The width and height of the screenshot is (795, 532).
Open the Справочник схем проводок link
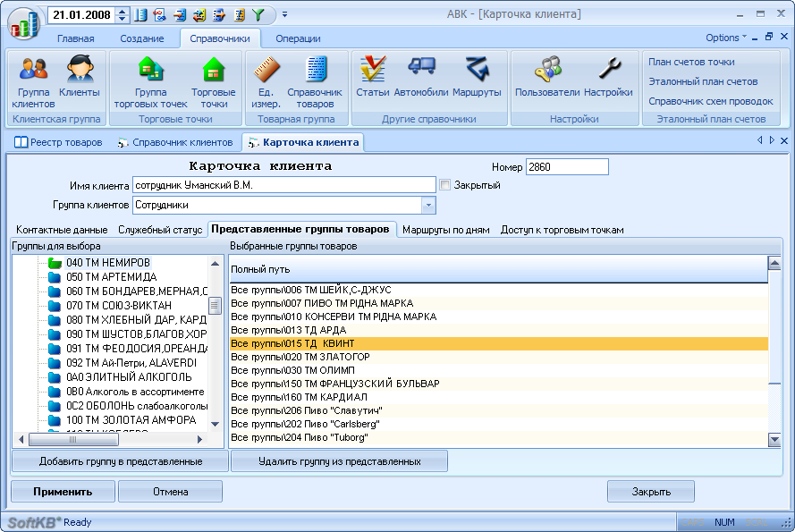click(x=711, y=101)
